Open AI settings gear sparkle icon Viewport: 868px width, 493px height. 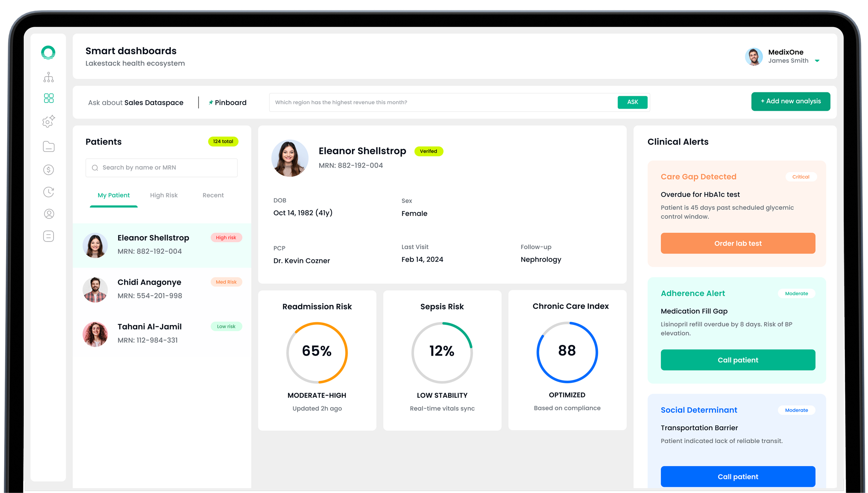(48, 121)
